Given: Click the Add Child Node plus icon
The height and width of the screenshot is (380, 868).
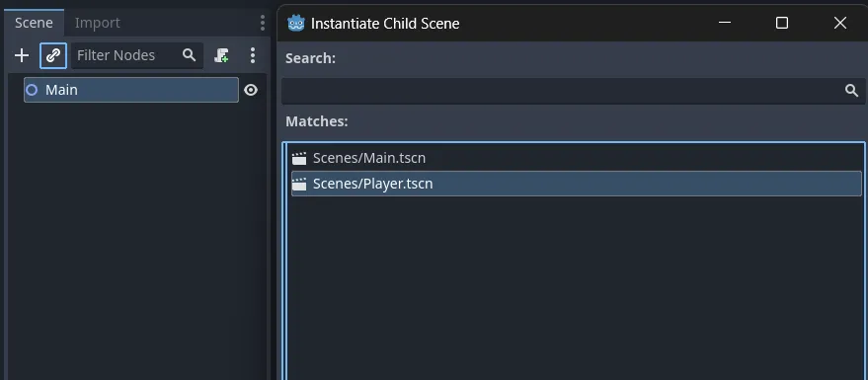Looking at the screenshot, I should pos(22,55).
